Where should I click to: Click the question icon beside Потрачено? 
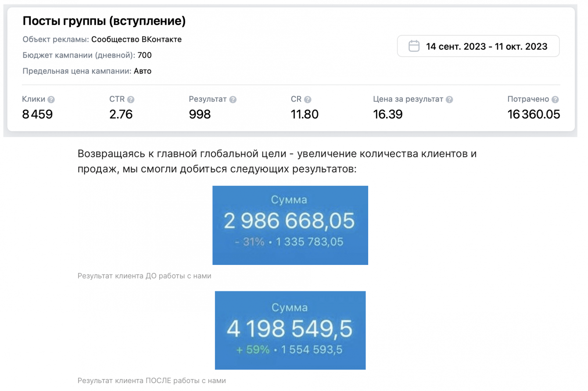[556, 100]
